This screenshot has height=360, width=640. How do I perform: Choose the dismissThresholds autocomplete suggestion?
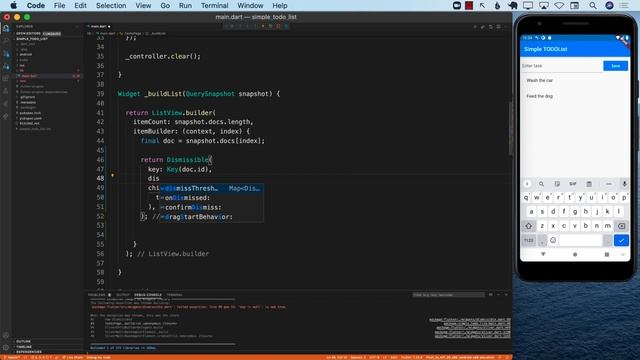point(211,189)
